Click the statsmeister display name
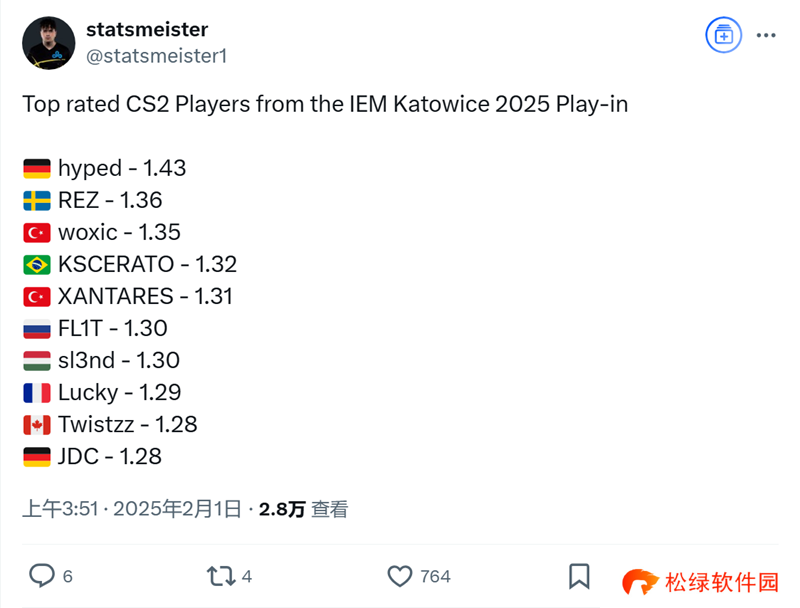The image size is (800, 608). tap(147, 30)
